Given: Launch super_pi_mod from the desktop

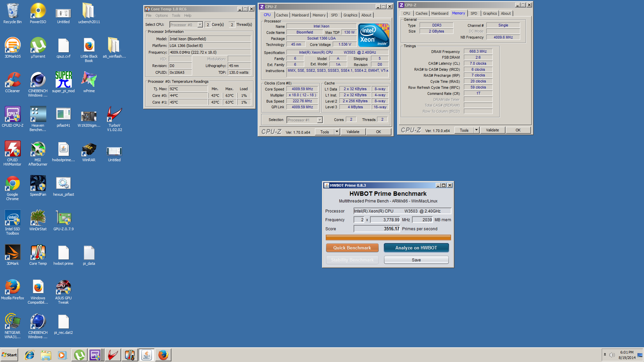Looking at the screenshot, I should 63,82.
